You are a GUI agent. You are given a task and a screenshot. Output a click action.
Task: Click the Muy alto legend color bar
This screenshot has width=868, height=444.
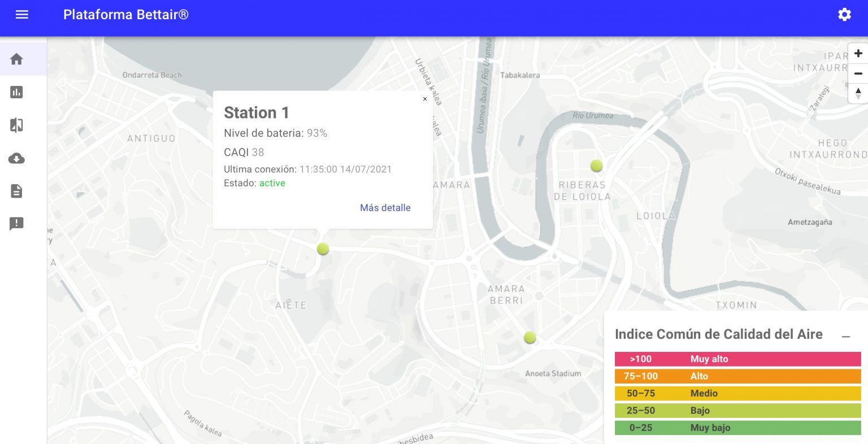coord(737,359)
